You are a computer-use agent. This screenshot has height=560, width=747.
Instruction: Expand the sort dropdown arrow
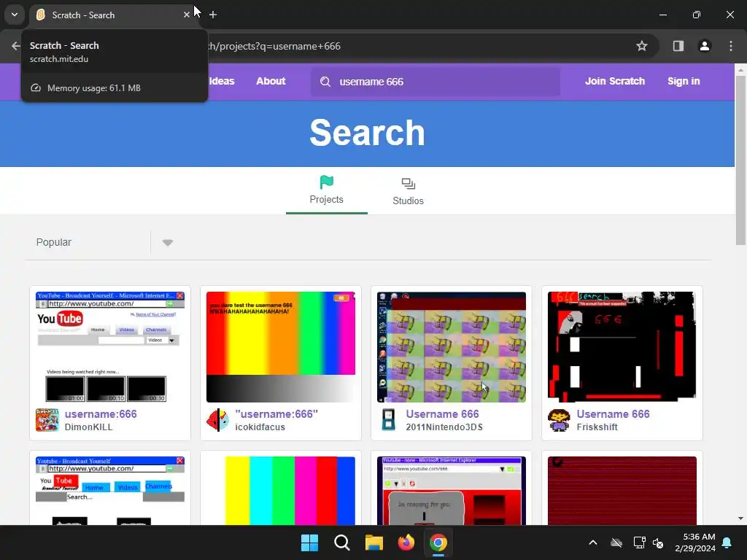pos(167,243)
